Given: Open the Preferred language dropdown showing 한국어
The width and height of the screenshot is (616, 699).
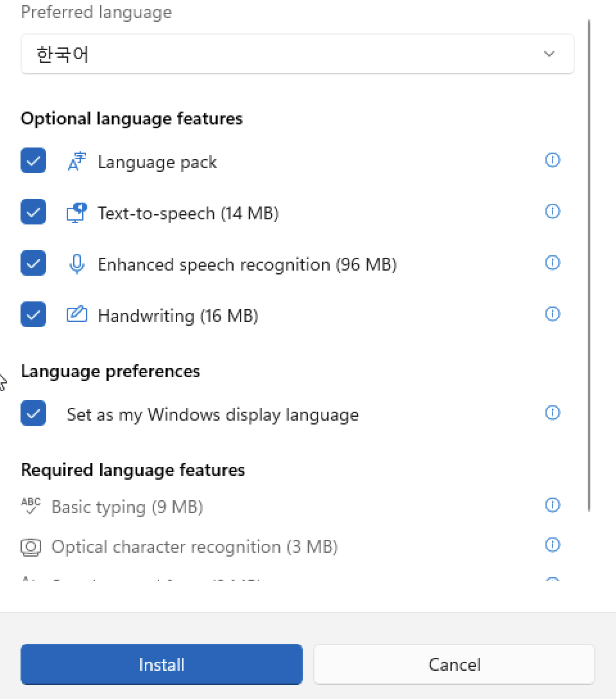Looking at the screenshot, I should click(297, 54).
